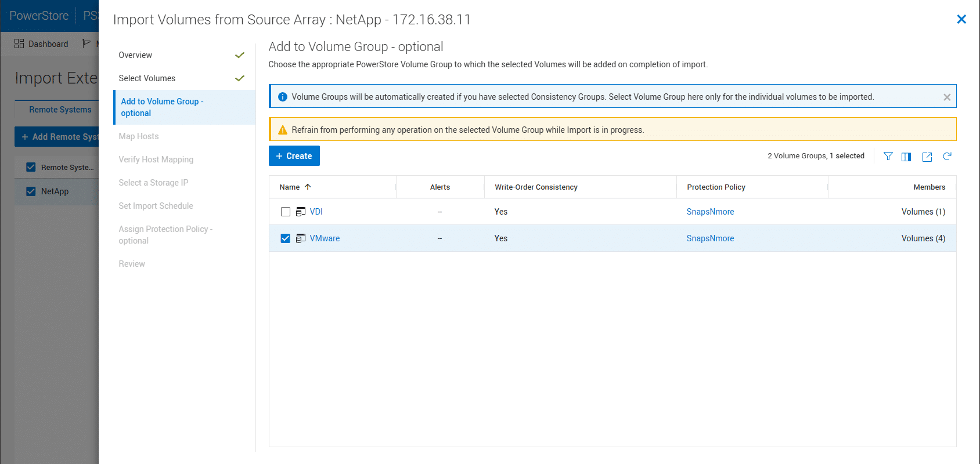Click the Overview step green checkmark
Screen dimensions: 980x464
click(x=240, y=55)
